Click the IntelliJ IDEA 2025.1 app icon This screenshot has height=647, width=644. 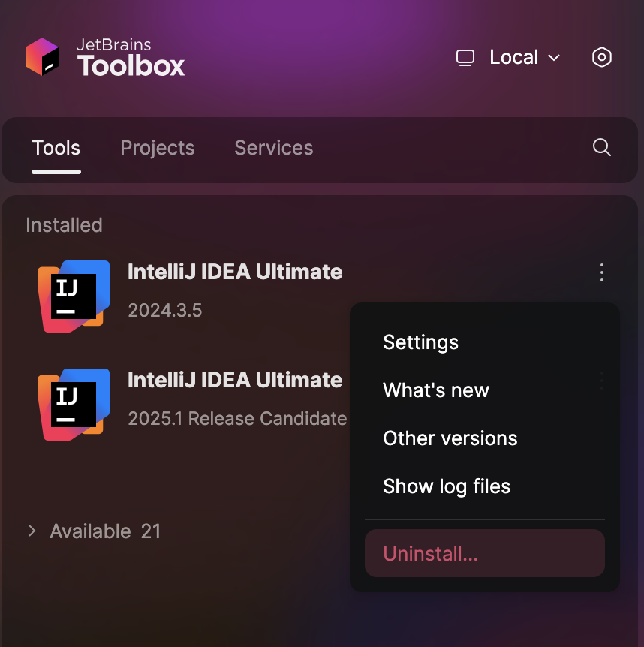(x=73, y=404)
